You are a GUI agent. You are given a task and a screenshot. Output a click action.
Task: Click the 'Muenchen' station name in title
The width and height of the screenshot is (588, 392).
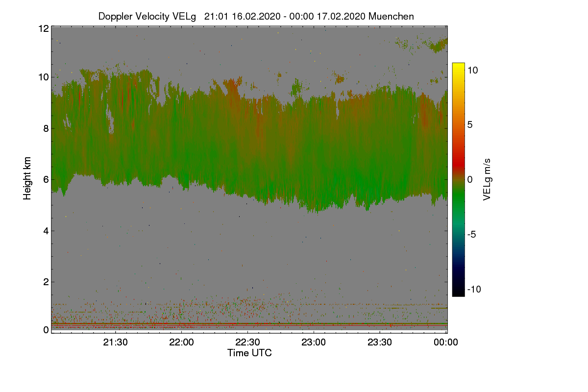click(x=391, y=16)
